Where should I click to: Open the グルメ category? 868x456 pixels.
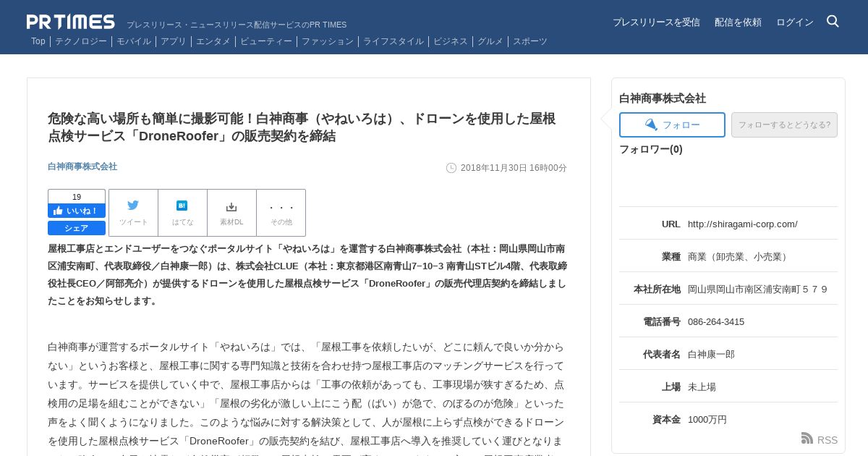pyautogui.click(x=490, y=41)
